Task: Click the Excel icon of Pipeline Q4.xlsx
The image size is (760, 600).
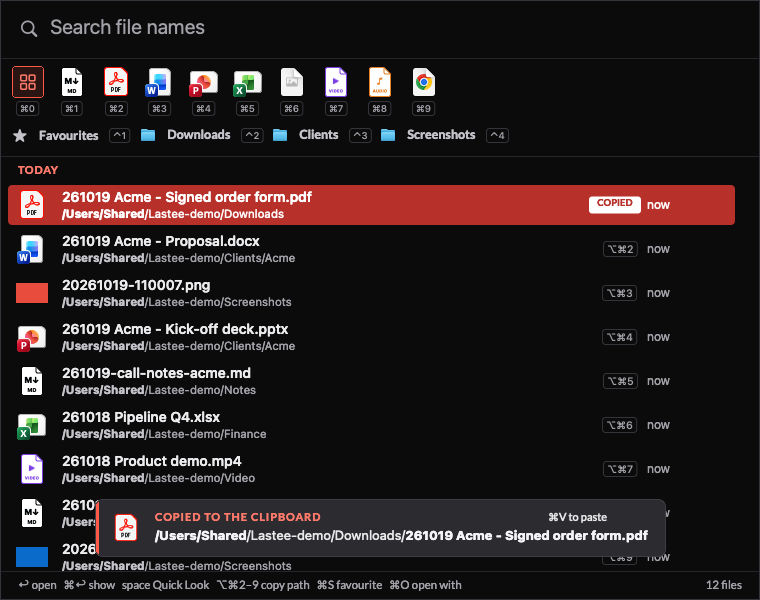Action: (x=31, y=426)
